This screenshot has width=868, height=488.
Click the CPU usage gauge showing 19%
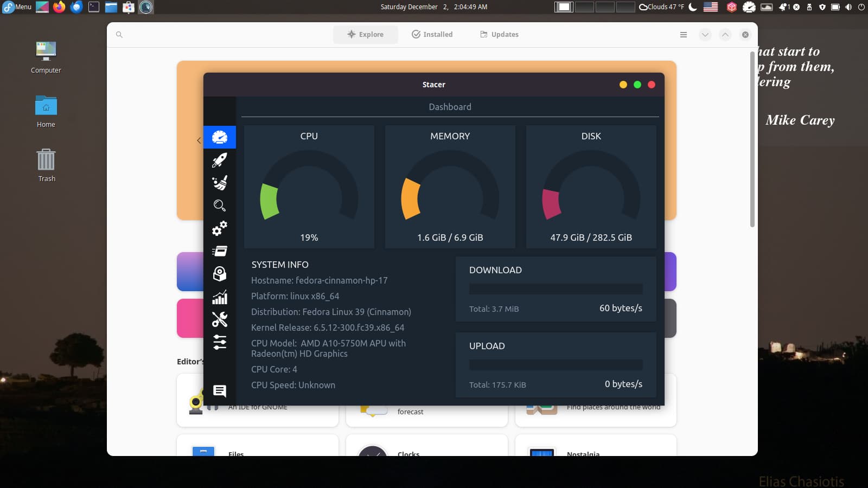(x=309, y=187)
